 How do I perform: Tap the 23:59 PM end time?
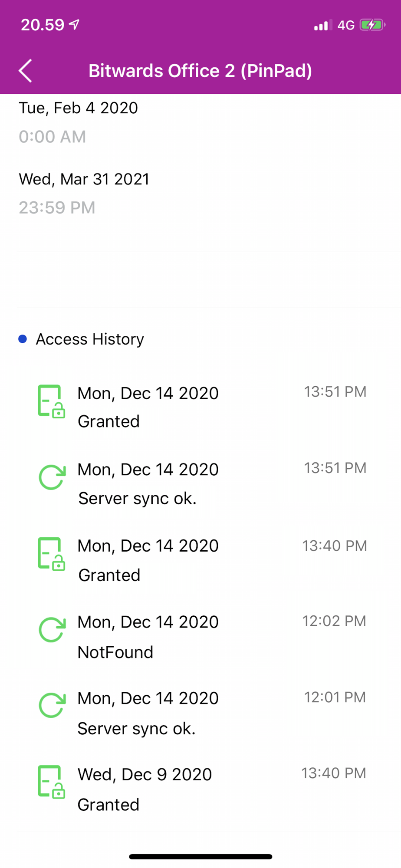coord(57,207)
